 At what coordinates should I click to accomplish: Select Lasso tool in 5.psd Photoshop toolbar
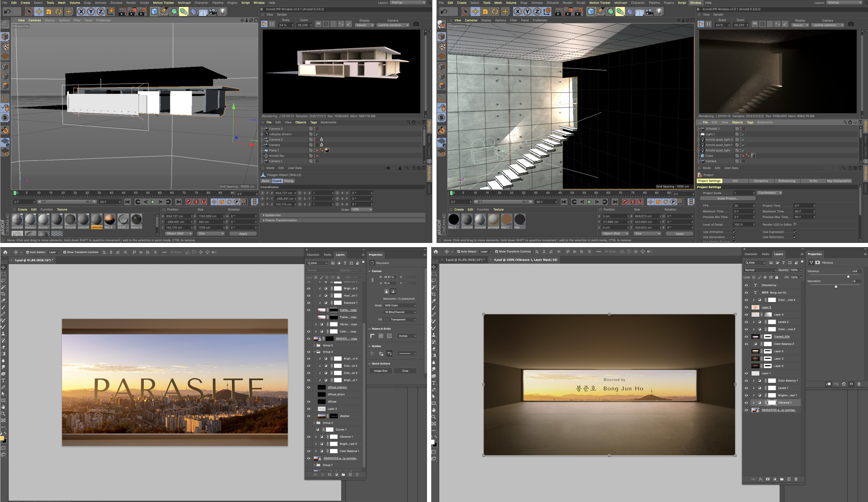[x=3, y=281]
